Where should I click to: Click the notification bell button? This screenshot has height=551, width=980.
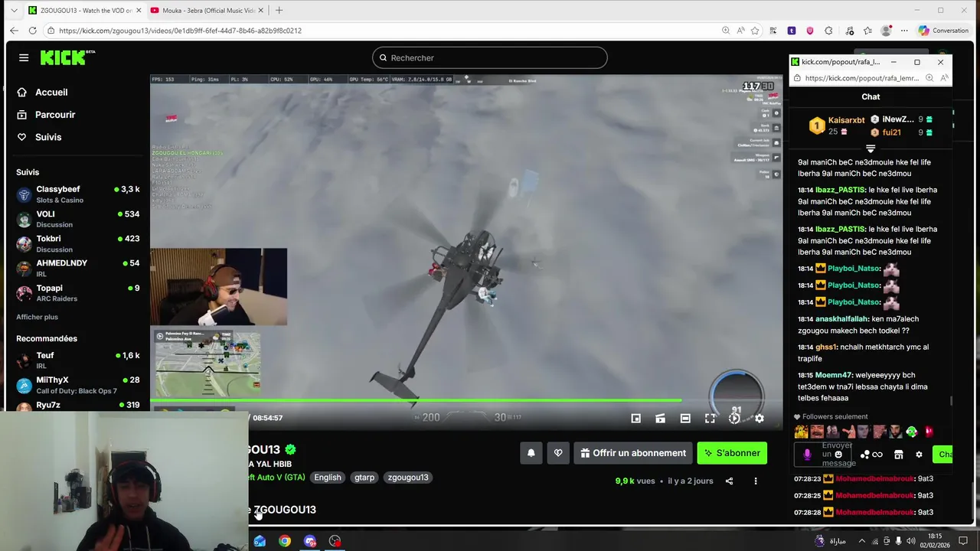531,453
